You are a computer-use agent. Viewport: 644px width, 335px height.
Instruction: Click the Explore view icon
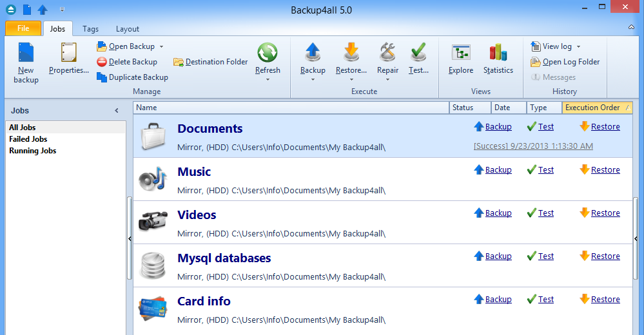click(x=460, y=53)
